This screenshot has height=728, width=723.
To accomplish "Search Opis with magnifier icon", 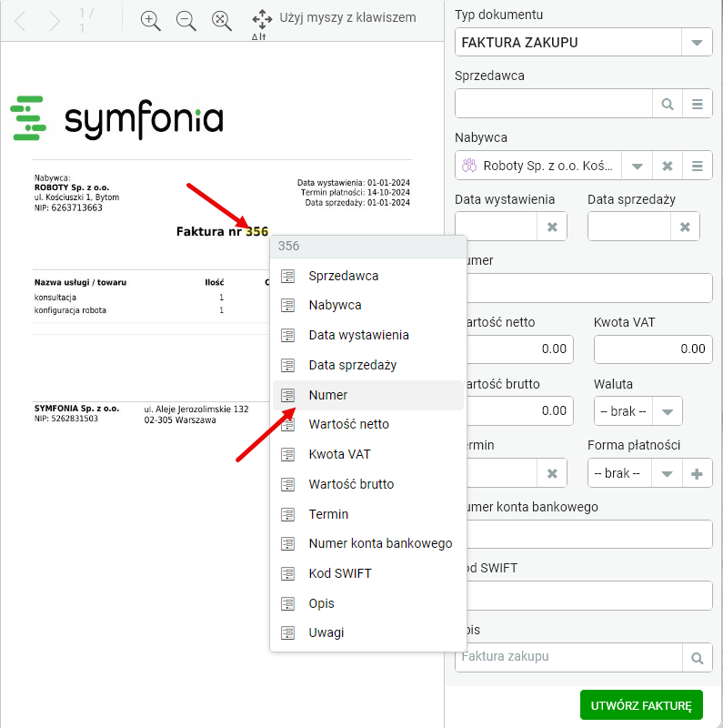I will coord(697,658).
